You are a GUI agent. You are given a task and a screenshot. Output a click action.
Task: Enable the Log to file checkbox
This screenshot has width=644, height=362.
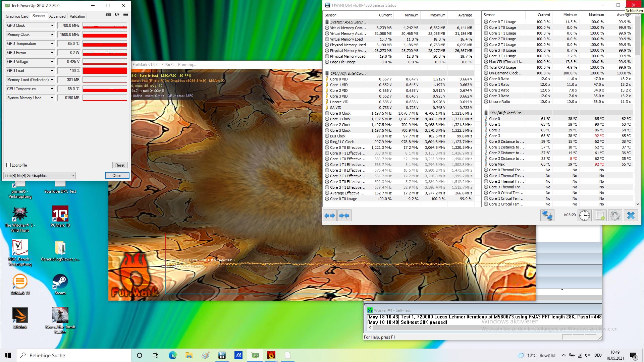click(x=9, y=165)
